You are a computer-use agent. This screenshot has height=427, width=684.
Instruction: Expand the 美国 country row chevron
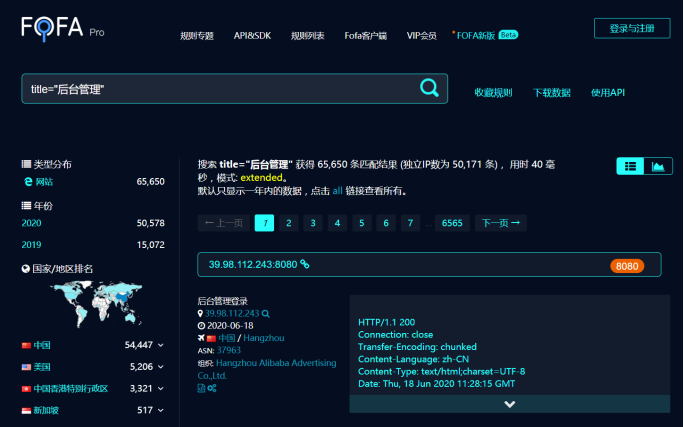(x=161, y=367)
